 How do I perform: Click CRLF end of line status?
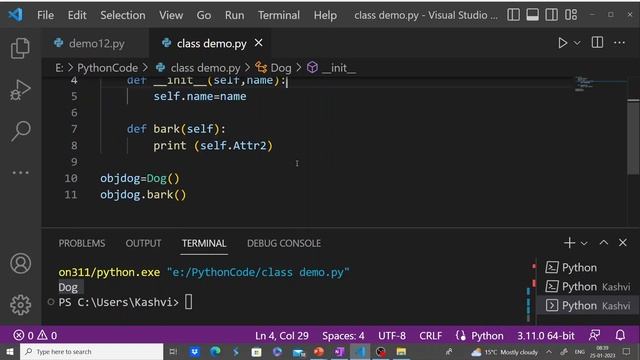431,336
